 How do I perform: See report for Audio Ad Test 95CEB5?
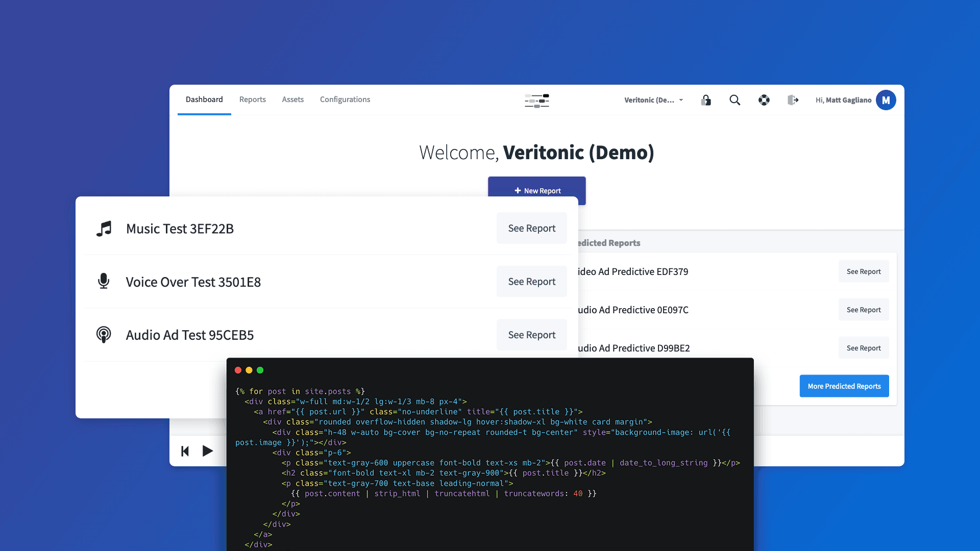532,335
